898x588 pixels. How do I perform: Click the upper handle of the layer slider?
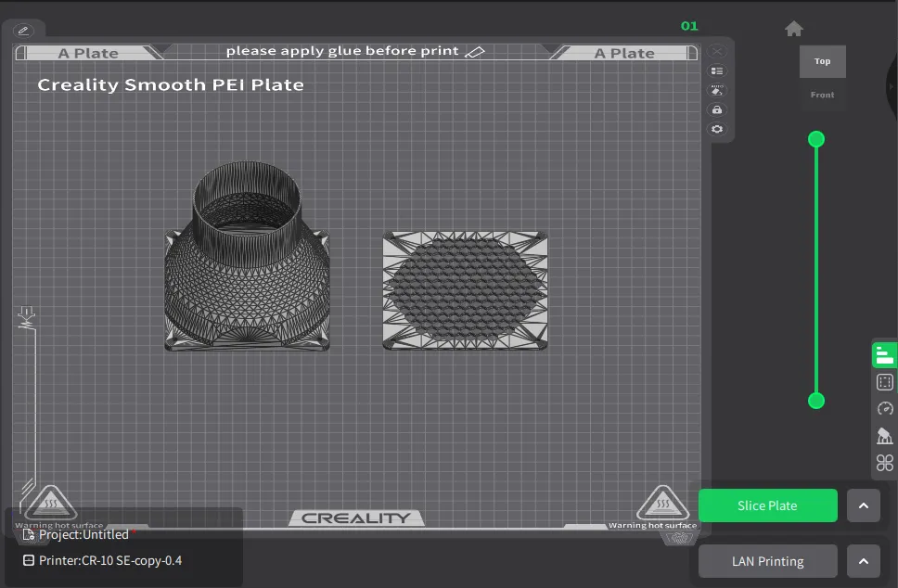tap(816, 139)
